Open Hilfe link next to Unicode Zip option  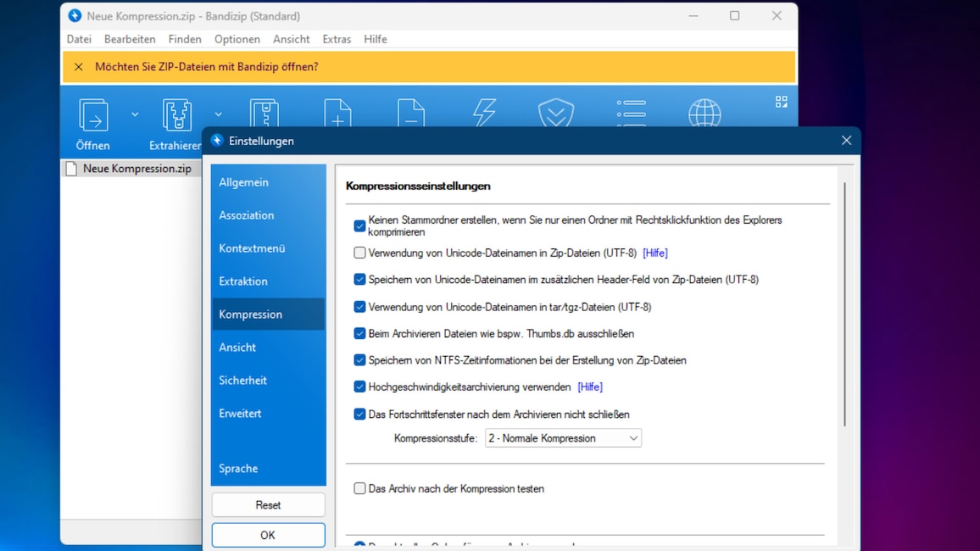(x=655, y=253)
